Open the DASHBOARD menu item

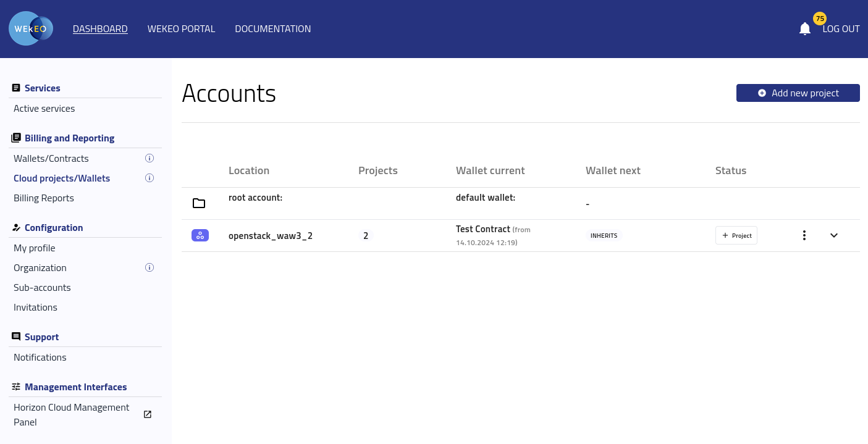coord(100,29)
